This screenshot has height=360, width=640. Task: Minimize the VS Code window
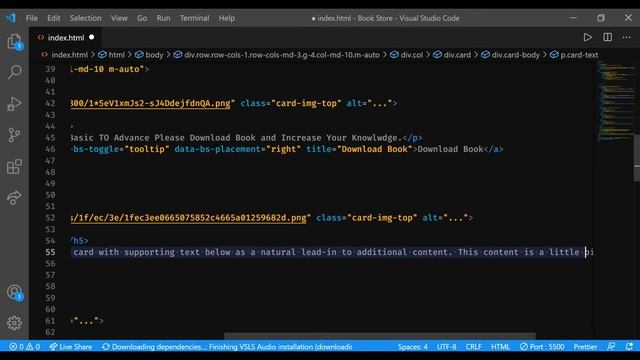tap(573, 18)
